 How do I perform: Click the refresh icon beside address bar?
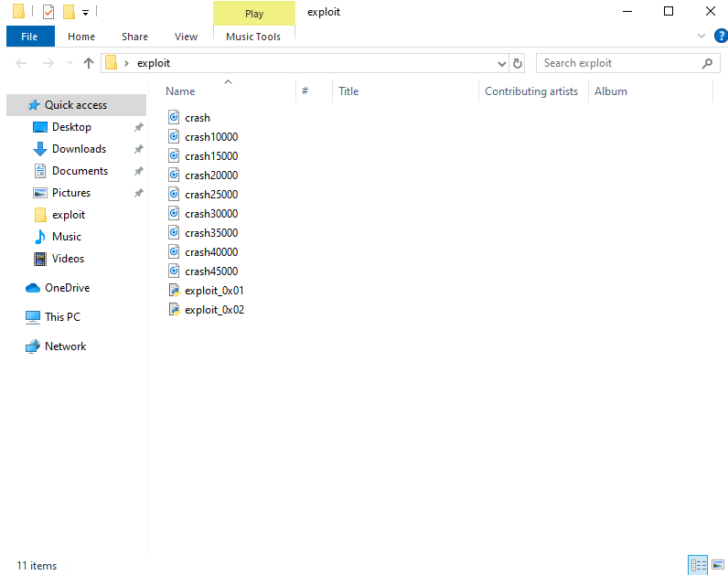pyautogui.click(x=518, y=63)
